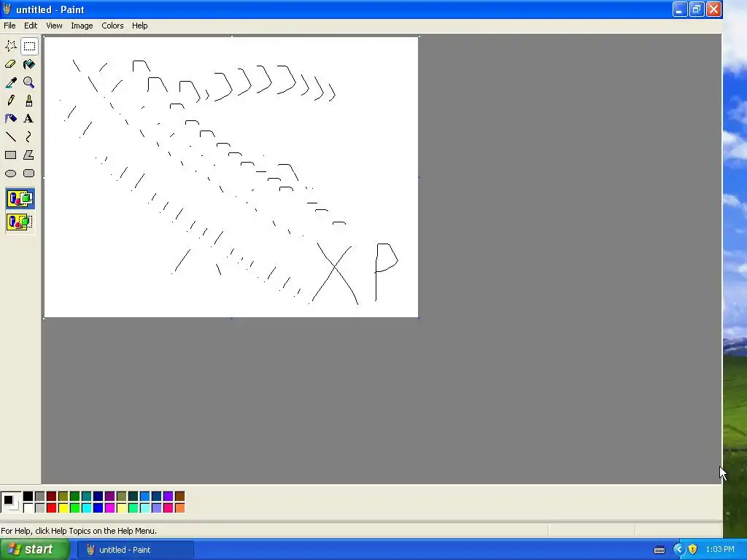Open the Colors menu
747x560 pixels.
coord(112,26)
